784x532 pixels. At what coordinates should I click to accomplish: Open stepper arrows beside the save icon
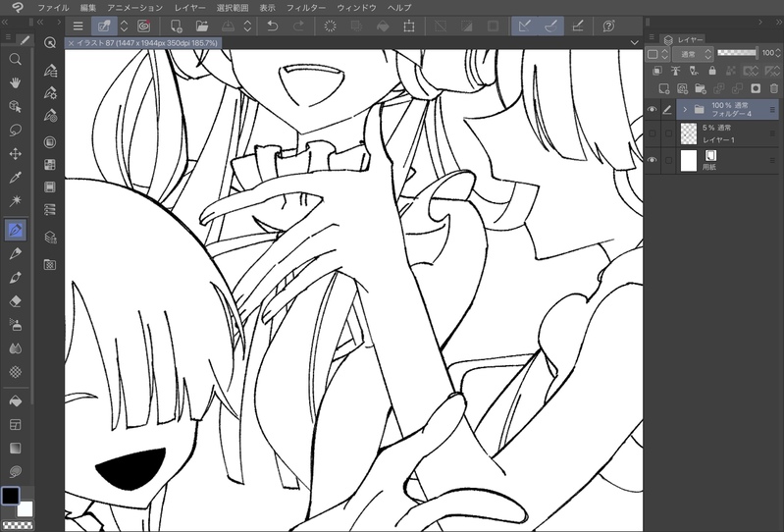click(x=247, y=26)
